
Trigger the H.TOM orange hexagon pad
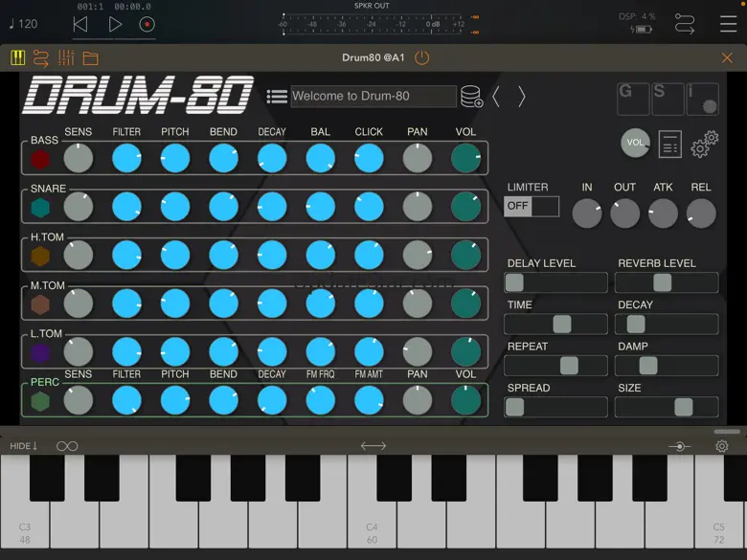coord(40,257)
